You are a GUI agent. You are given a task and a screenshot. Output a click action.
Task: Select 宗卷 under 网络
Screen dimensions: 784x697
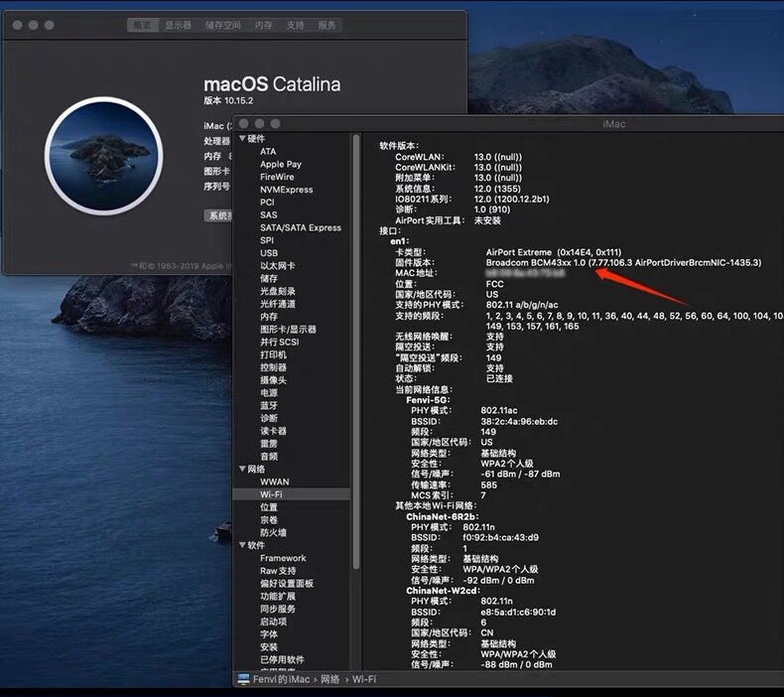coord(269,520)
